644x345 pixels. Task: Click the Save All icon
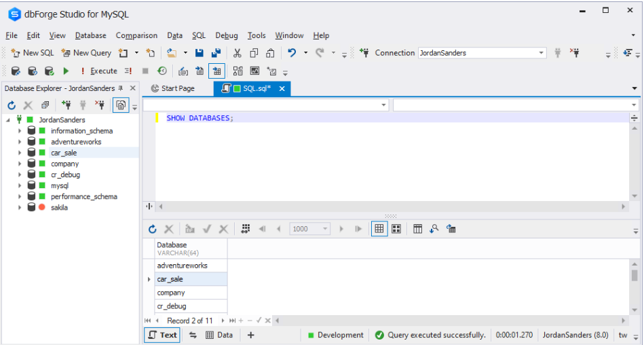tap(216, 53)
